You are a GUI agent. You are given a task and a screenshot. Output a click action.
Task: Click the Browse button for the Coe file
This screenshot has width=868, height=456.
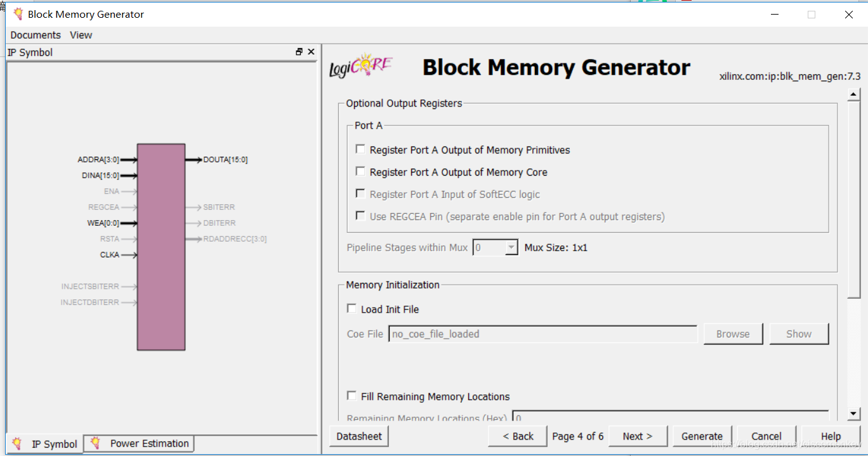[x=733, y=334]
